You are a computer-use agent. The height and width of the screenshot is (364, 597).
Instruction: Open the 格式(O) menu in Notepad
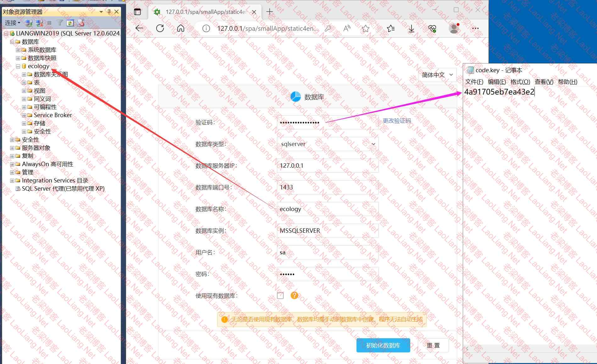tap(520, 82)
